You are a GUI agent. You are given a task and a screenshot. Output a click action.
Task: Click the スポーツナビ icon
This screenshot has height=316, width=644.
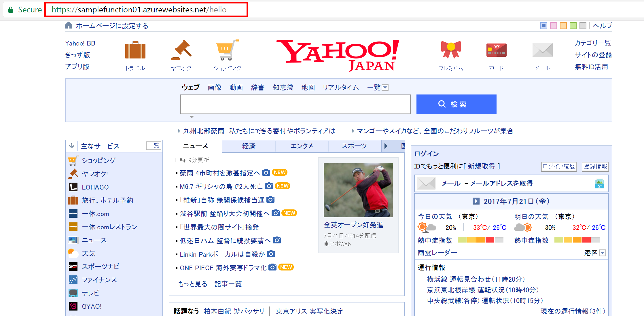point(73,266)
